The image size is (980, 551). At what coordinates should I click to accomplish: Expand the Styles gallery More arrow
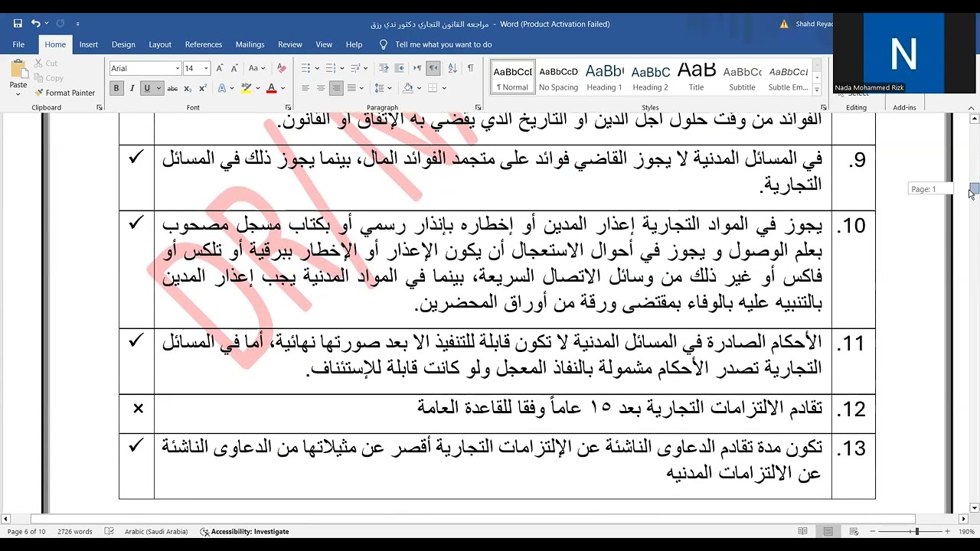point(817,90)
